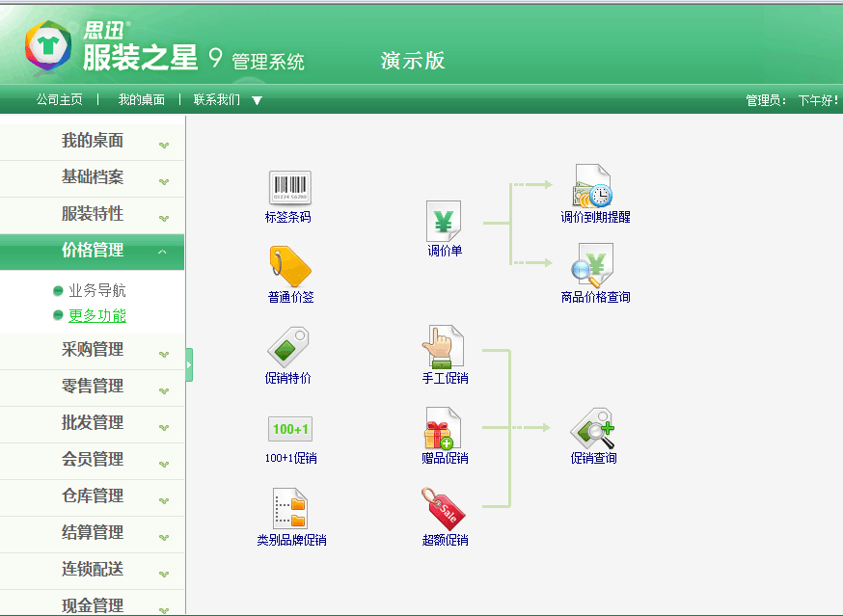Open the 标签条码 barcode icon

[x=289, y=188]
